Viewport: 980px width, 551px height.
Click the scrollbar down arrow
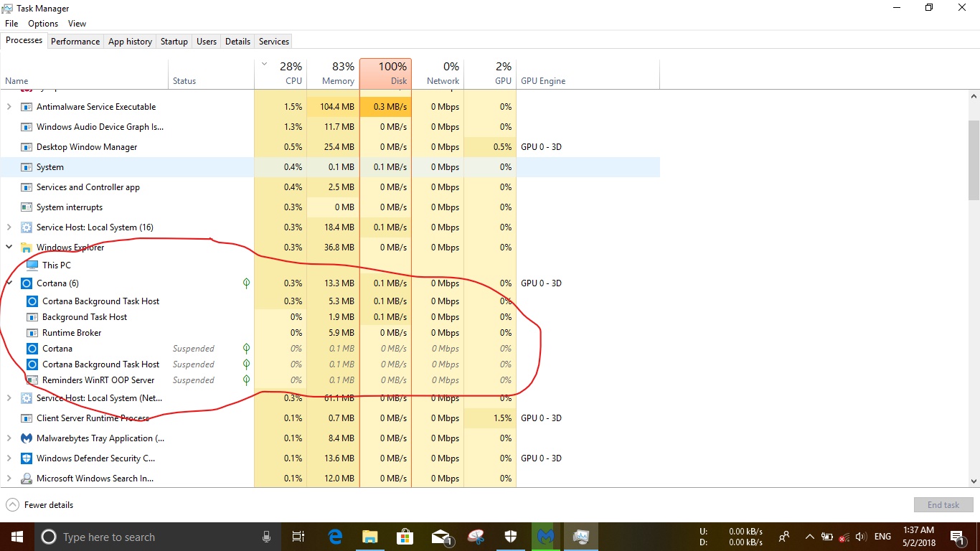[974, 481]
